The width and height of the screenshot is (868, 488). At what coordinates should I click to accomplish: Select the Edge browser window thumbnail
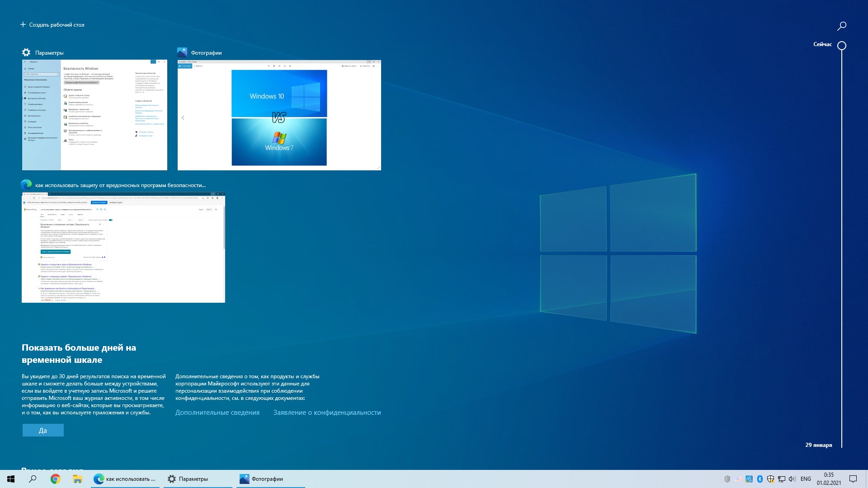tap(123, 248)
